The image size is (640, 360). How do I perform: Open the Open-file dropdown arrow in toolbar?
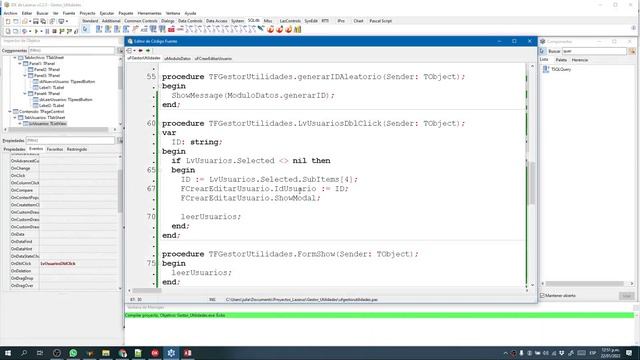(x=29, y=21)
